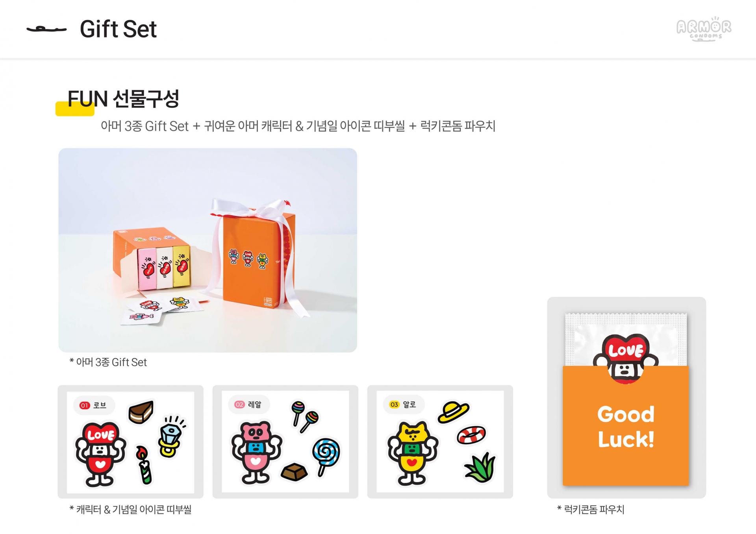Select the red LOVE heart character

[101, 454]
